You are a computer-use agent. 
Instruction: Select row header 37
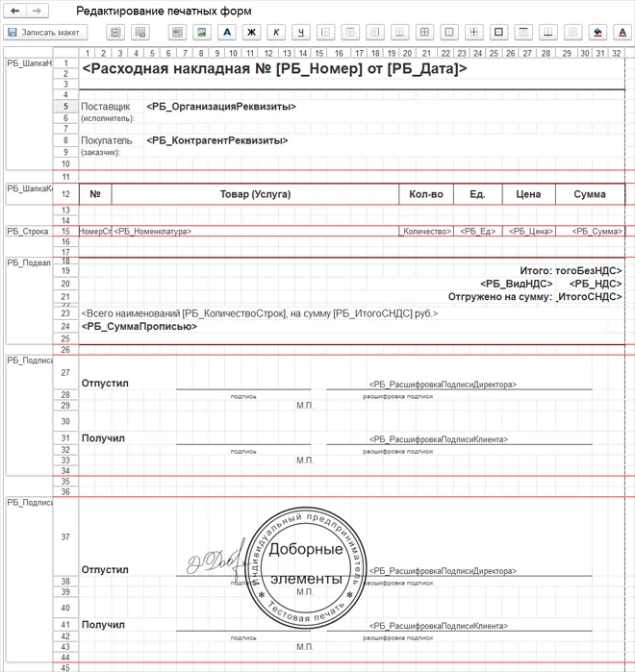click(x=65, y=536)
